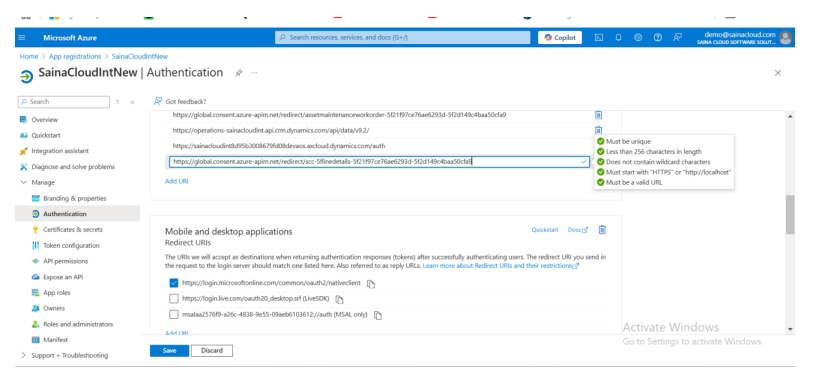Screen dimensions: 828x385
Task: Collapse the left navigation menu
Action: tap(132, 102)
